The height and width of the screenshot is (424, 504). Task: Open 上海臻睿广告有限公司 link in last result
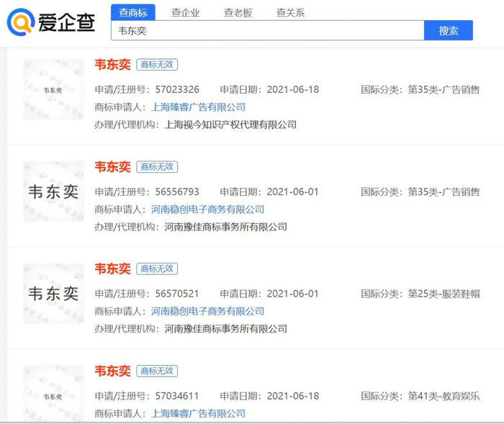[198, 414]
